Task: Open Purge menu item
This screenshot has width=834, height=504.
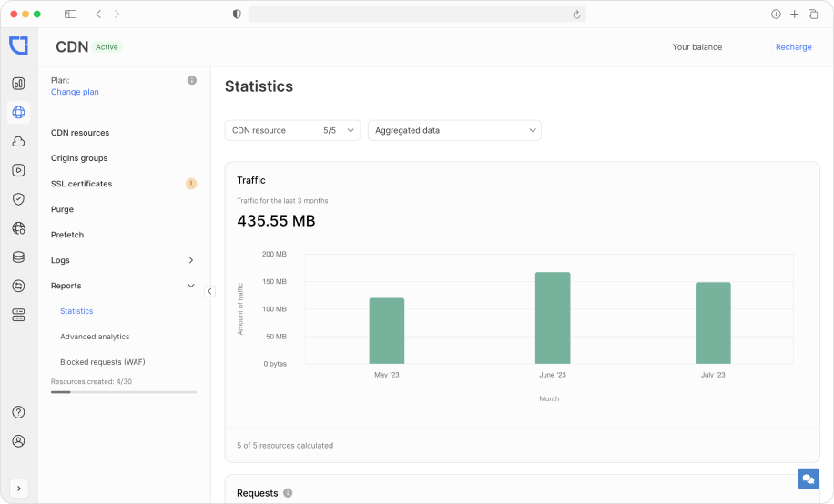Action: point(62,209)
